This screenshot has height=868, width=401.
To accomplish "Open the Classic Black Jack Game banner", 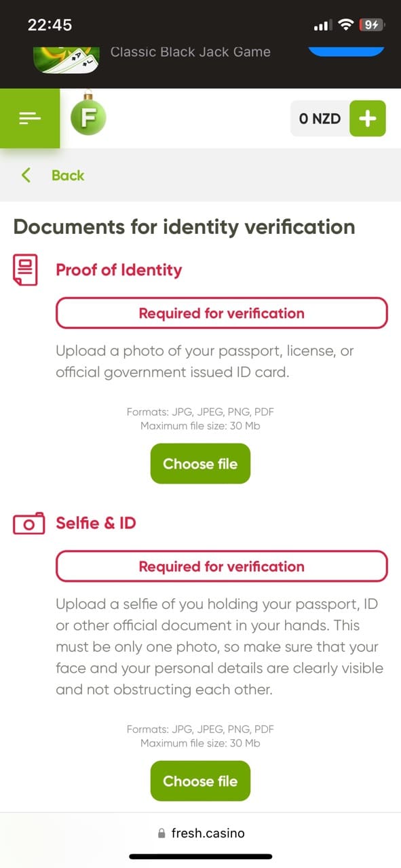I will [191, 52].
